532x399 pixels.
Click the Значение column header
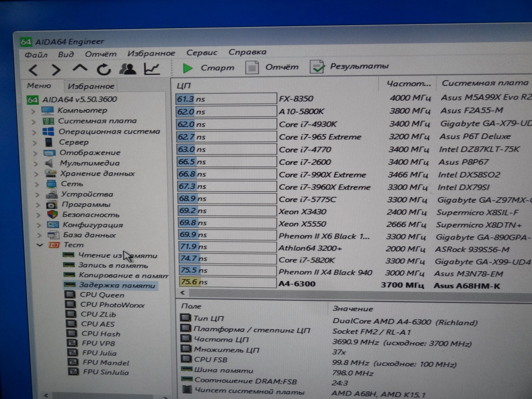[353, 309]
